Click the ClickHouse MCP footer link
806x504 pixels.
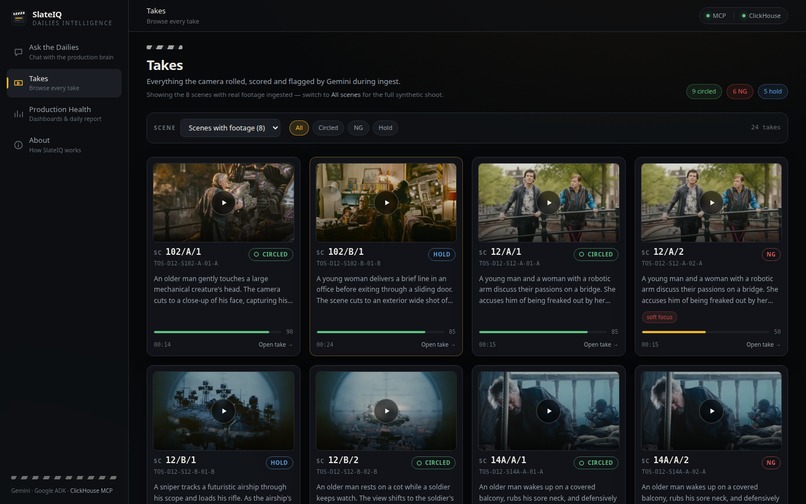(x=91, y=491)
